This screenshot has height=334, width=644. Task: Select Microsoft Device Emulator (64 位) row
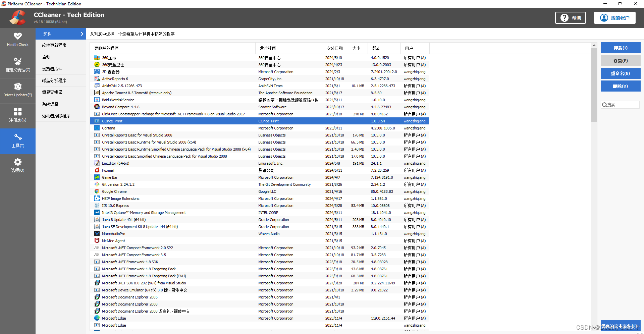(x=260, y=290)
